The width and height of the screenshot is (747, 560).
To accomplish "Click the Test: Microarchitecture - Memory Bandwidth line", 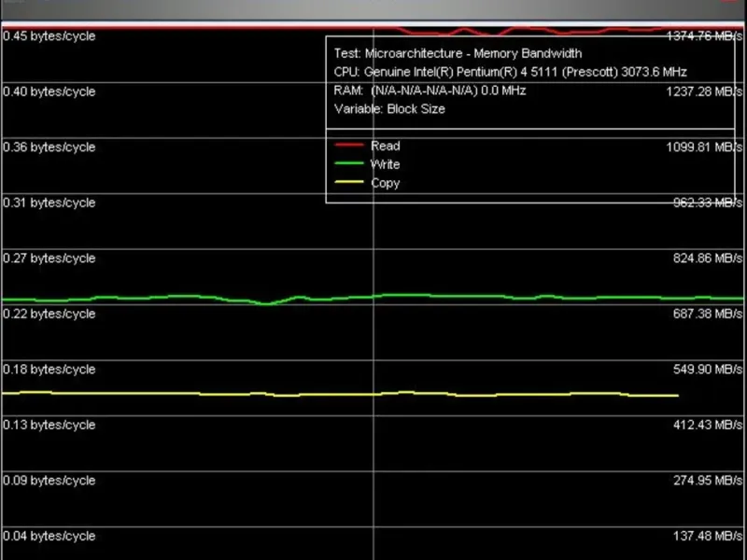I will (x=458, y=53).
